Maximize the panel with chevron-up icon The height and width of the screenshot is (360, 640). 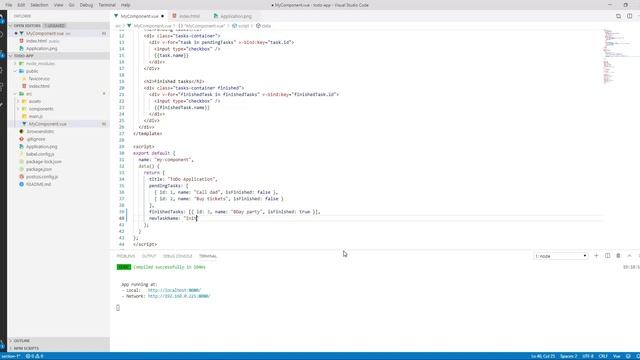pyautogui.click(x=629, y=256)
